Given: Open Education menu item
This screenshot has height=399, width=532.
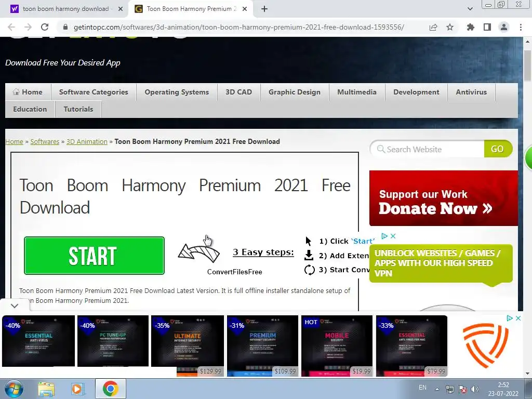Looking at the screenshot, I should (x=30, y=109).
